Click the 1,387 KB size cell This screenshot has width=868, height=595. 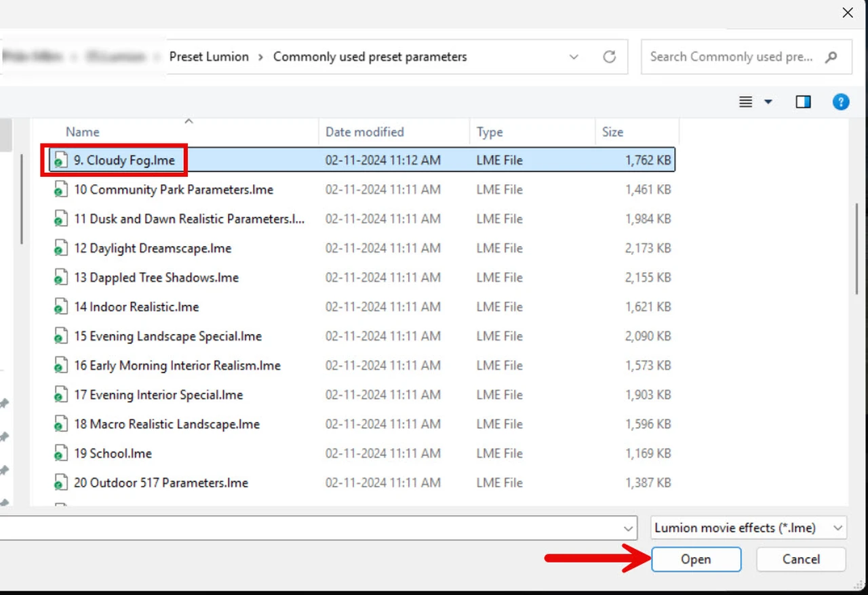pos(648,483)
